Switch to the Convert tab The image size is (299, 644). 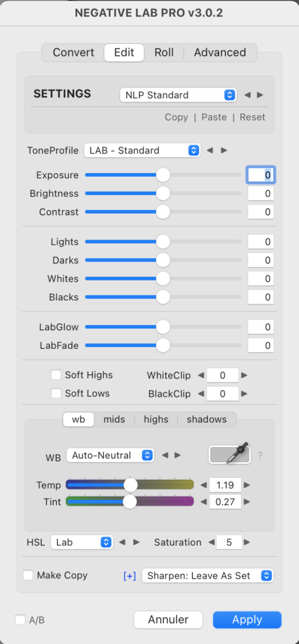[73, 53]
